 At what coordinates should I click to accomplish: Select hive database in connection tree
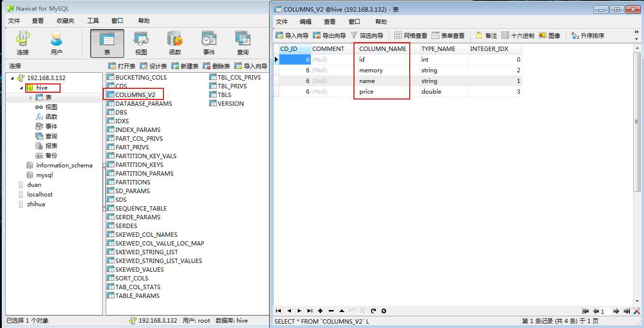(x=42, y=88)
